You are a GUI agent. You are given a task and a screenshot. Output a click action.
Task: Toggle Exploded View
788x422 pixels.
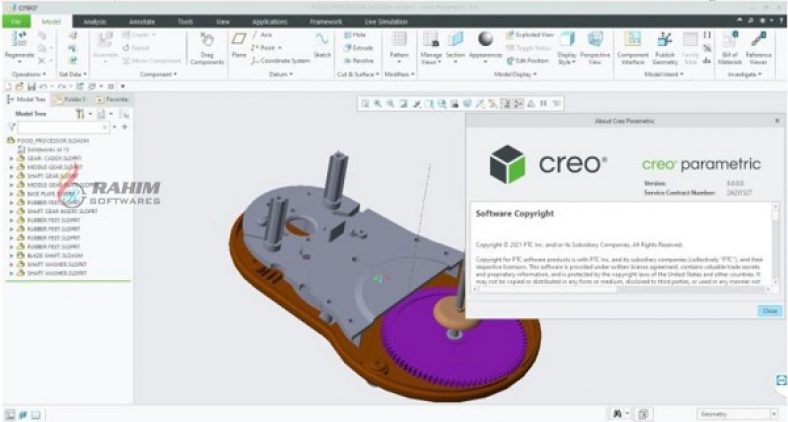[529, 35]
